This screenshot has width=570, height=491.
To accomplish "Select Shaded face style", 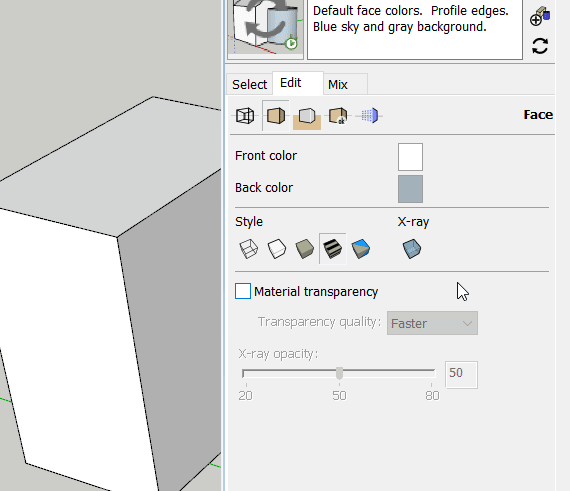I will [x=305, y=249].
